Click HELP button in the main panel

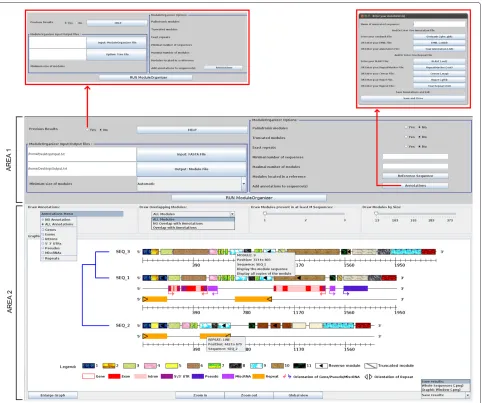[192, 130]
